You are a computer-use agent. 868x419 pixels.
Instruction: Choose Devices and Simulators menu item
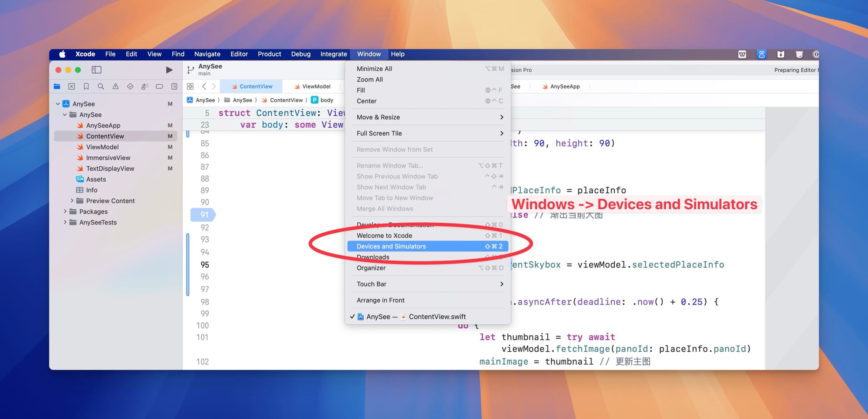[391, 246]
